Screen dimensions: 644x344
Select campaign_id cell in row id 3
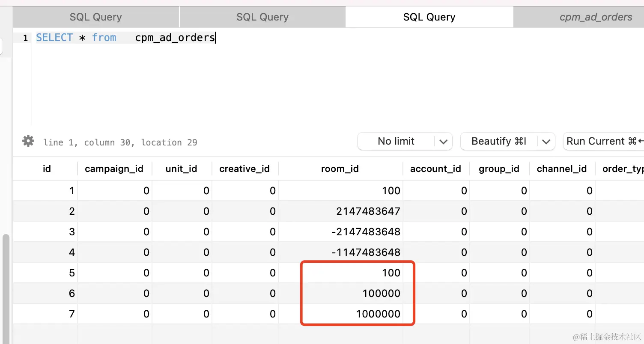click(115, 231)
